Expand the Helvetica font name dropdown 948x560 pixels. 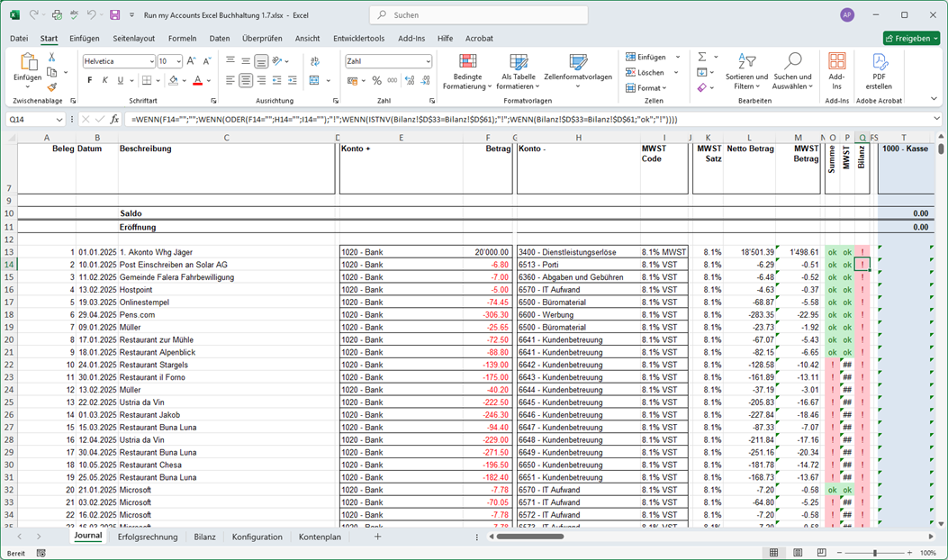[x=150, y=61]
